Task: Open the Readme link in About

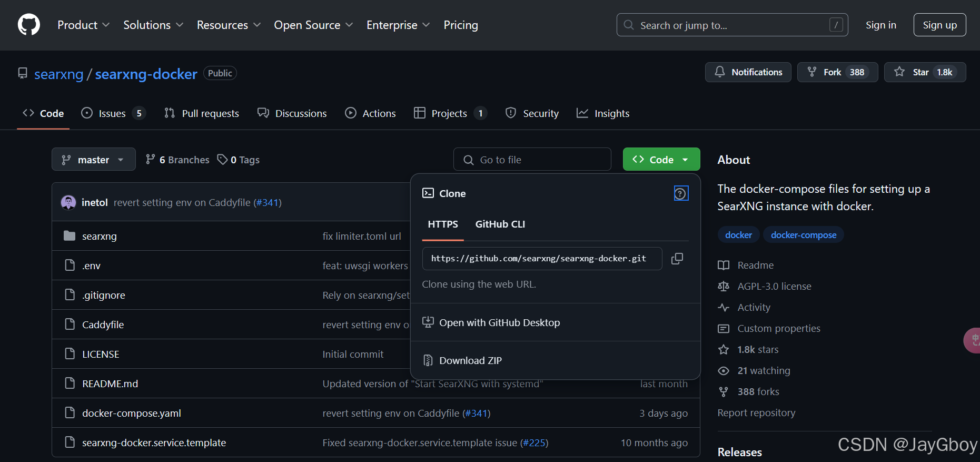Action: (x=746, y=265)
